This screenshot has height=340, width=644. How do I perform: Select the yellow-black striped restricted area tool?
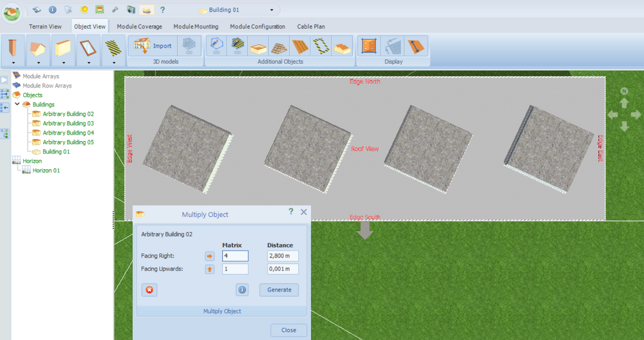[x=113, y=47]
